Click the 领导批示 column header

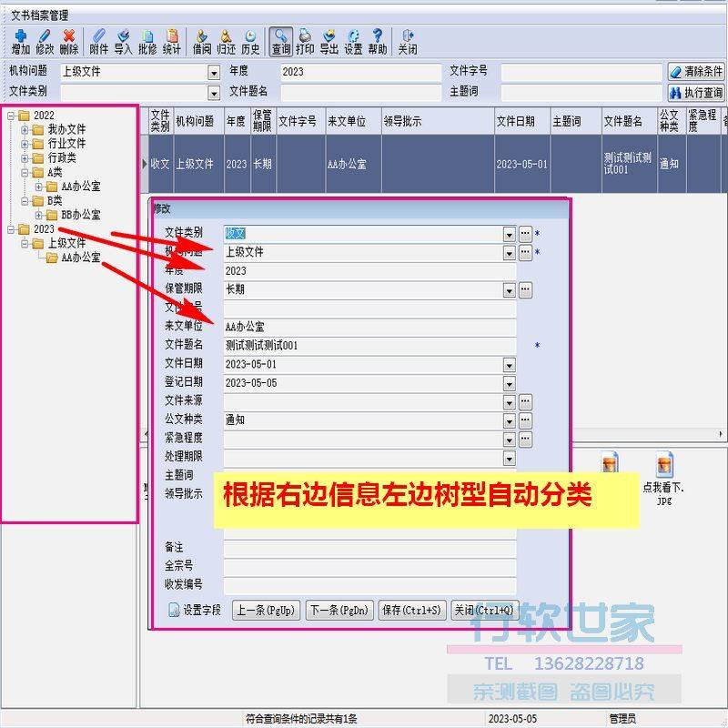click(438, 121)
